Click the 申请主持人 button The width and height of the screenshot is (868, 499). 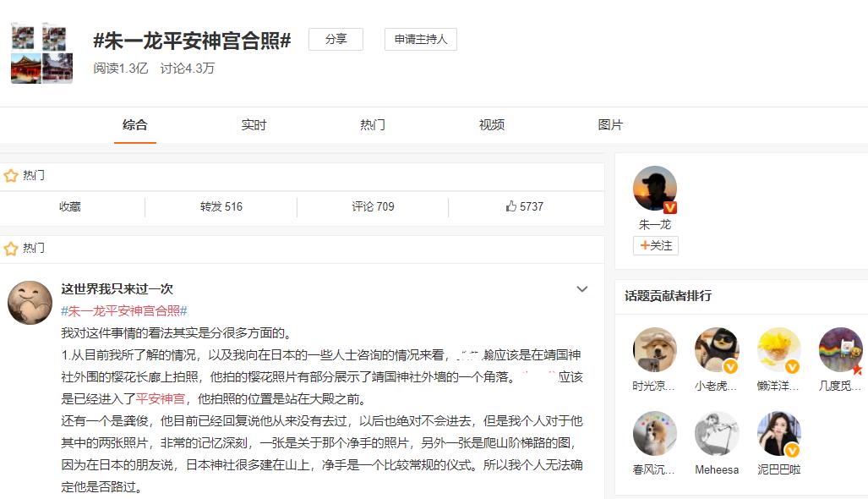click(x=421, y=40)
